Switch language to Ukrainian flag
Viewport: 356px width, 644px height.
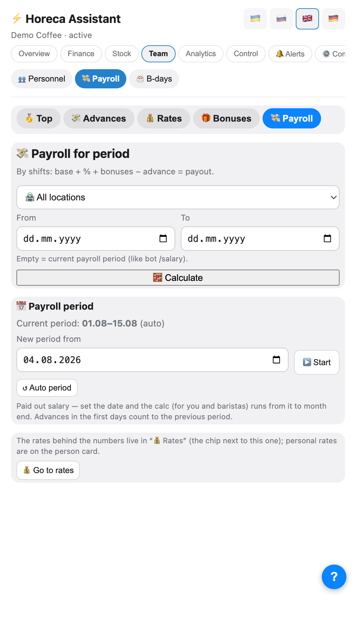(x=255, y=19)
